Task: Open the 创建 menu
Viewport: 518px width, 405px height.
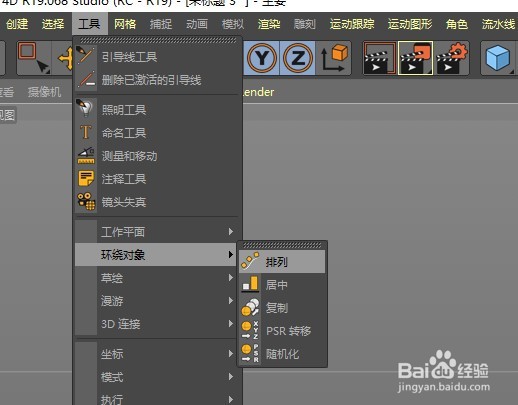Action: [17, 24]
